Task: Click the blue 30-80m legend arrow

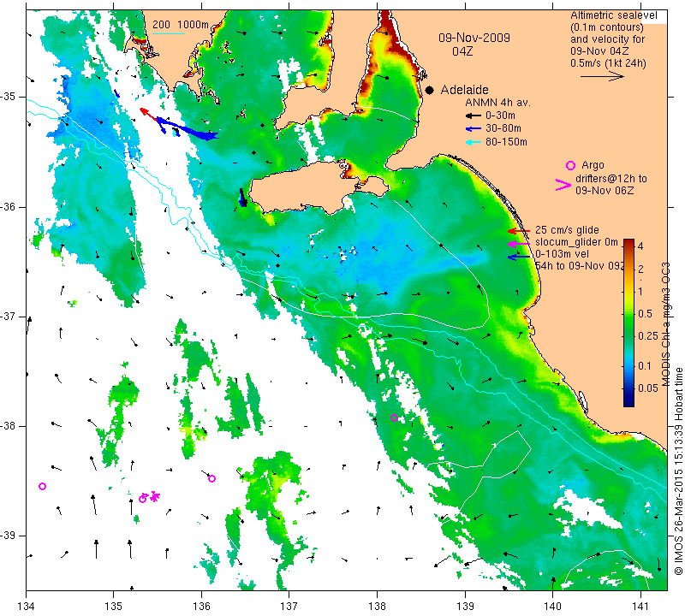Action: tap(474, 129)
